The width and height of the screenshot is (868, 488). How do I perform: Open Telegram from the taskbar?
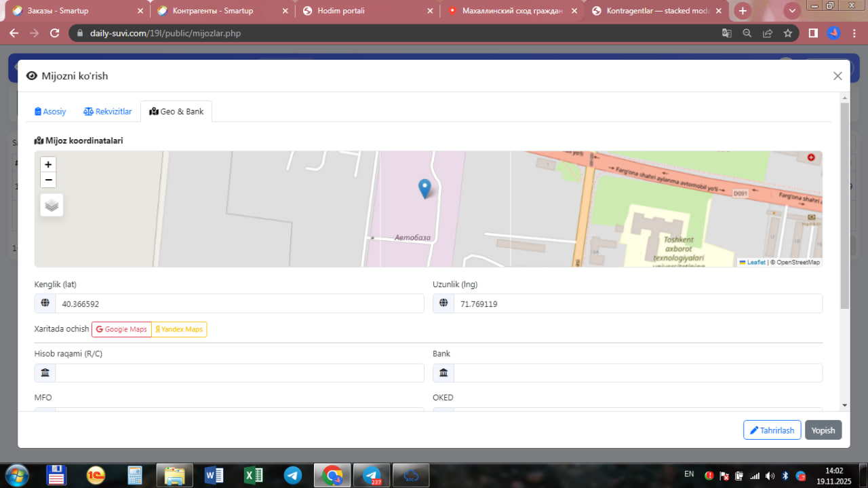point(293,475)
